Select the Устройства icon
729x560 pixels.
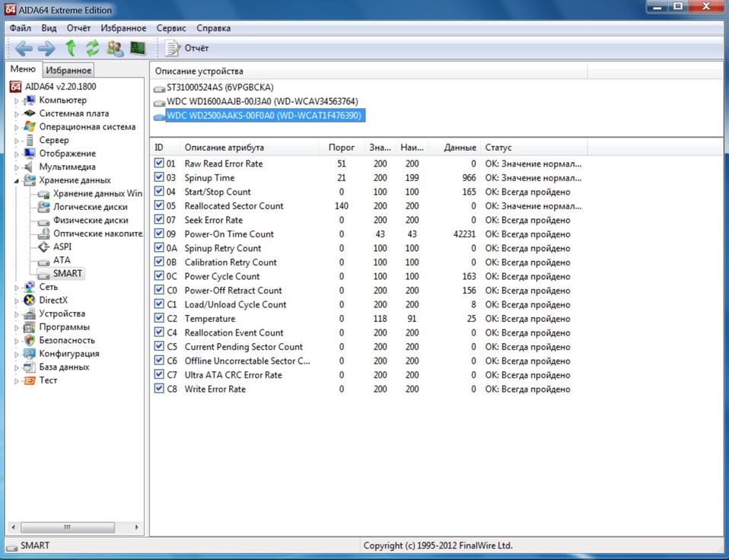pyautogui.click(x=29, y=313)
